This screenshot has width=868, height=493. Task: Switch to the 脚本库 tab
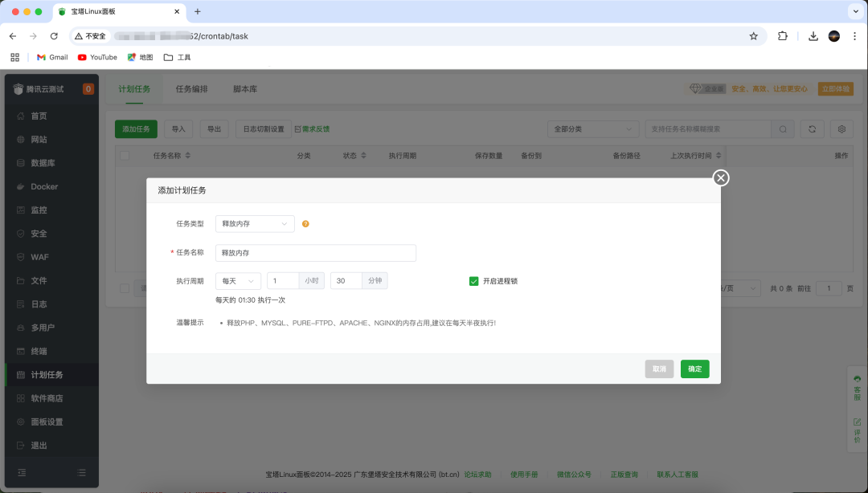[244, 89]
